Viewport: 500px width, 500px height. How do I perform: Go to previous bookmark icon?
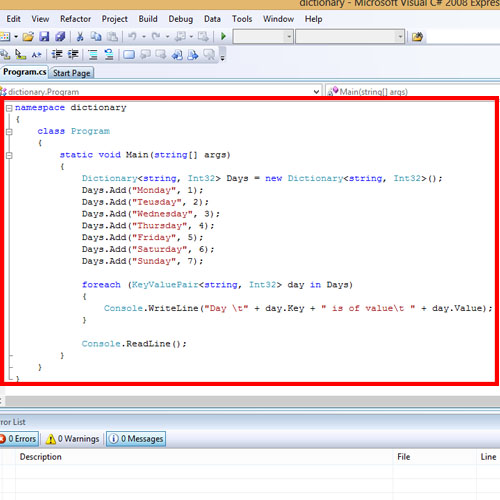pyautogui.click(x=145, y=55)
